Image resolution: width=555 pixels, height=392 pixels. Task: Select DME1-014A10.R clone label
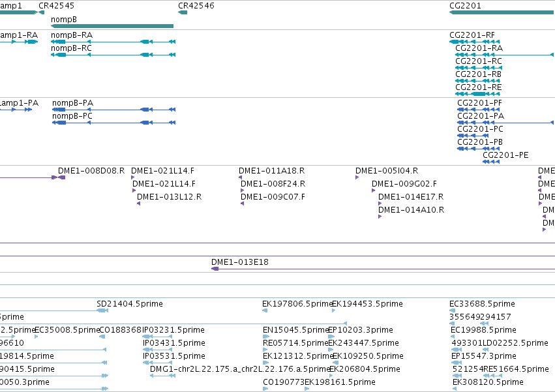(x=412, y=210)
